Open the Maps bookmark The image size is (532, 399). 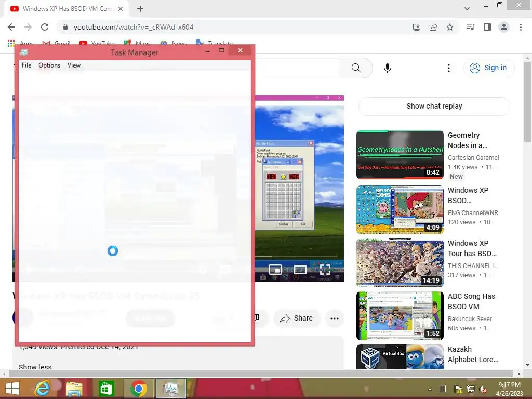[x=137, y=43]
